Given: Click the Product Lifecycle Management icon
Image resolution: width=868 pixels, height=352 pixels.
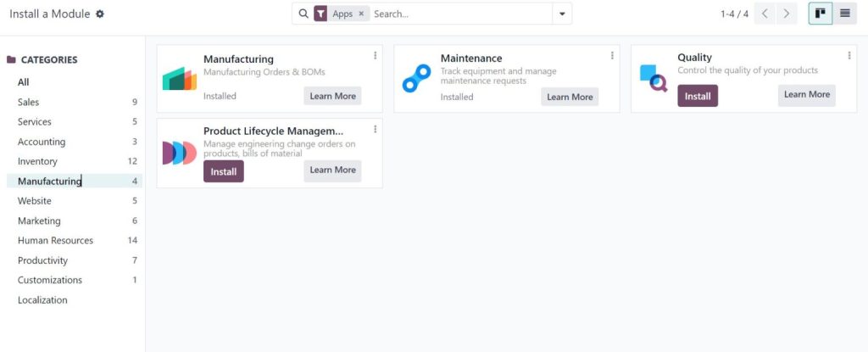Looking at the screenshot, I should click(x=179, y=153).
